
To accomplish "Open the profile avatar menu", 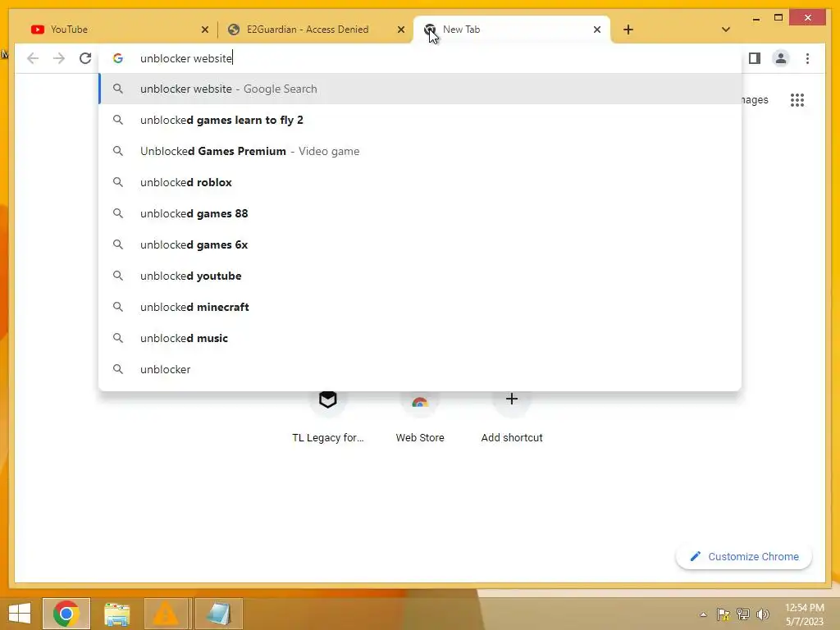I will click(781, 58).
